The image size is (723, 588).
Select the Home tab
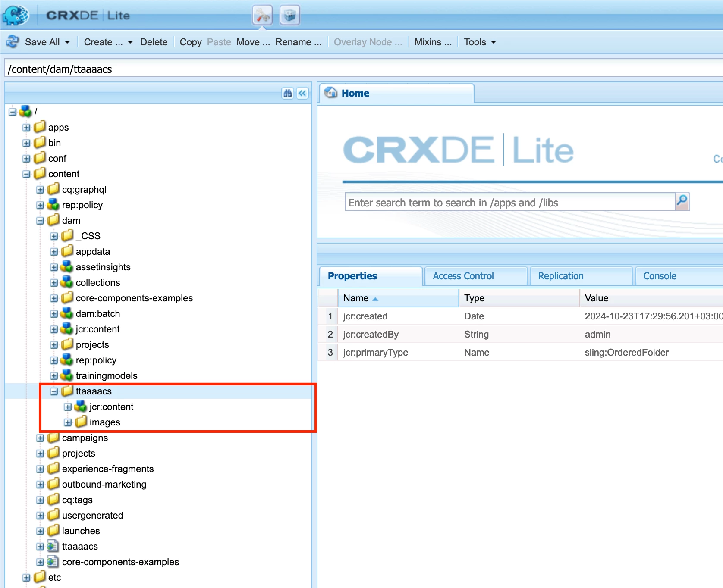tap(396, 93)
